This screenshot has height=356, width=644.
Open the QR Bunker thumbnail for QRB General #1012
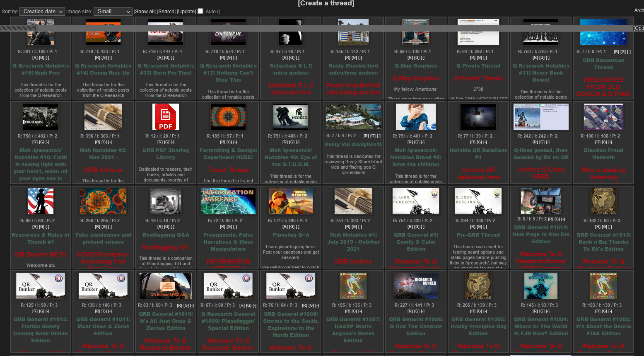41,286
